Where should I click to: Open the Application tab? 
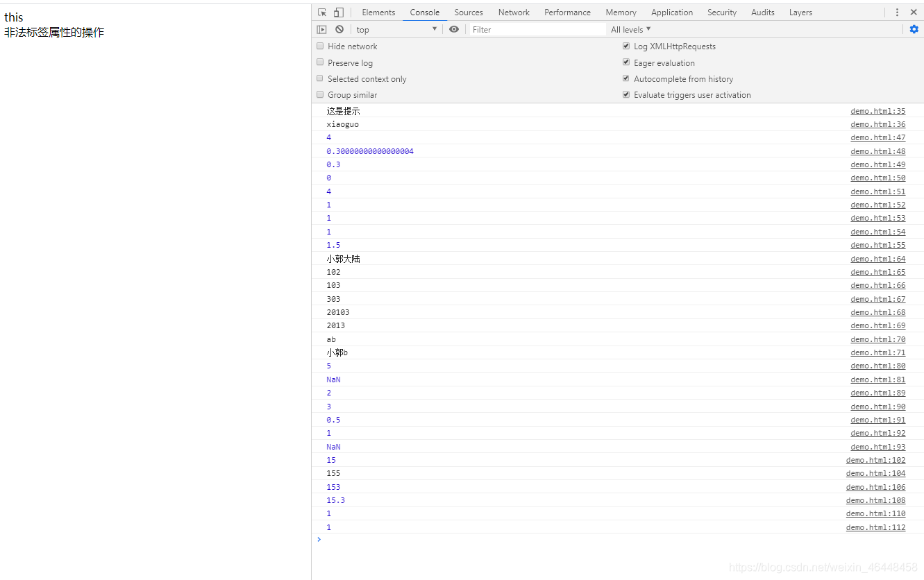point(672,12)
